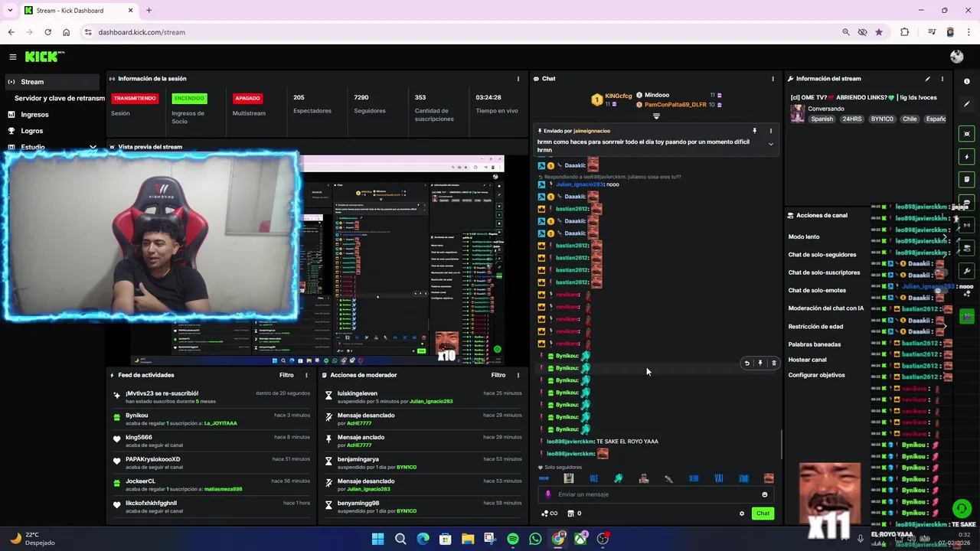The width and height of the screenshot is (980, 551).
Task: Click the Spanish stream tag
Action: click(x=822, y=119)
